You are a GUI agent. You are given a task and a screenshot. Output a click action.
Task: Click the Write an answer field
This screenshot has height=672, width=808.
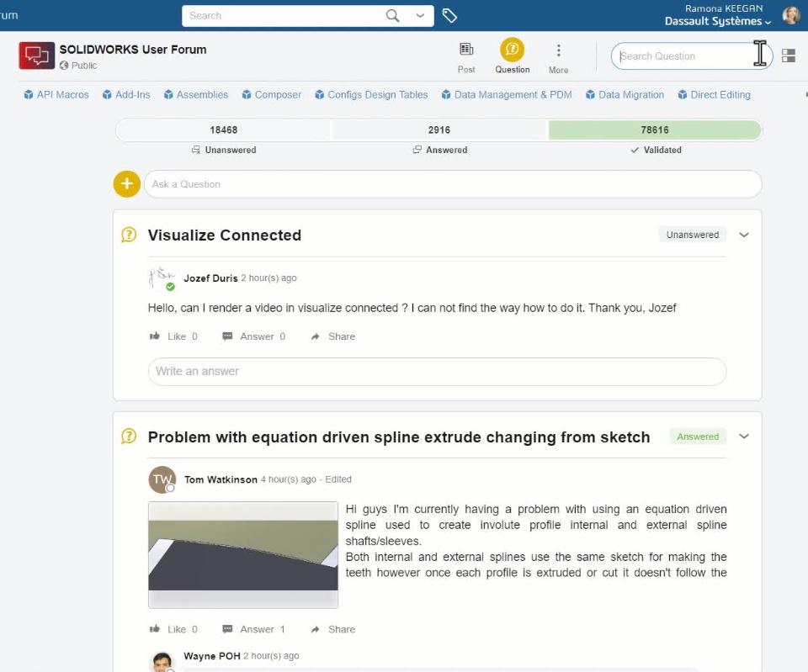[x=437, y=371]
